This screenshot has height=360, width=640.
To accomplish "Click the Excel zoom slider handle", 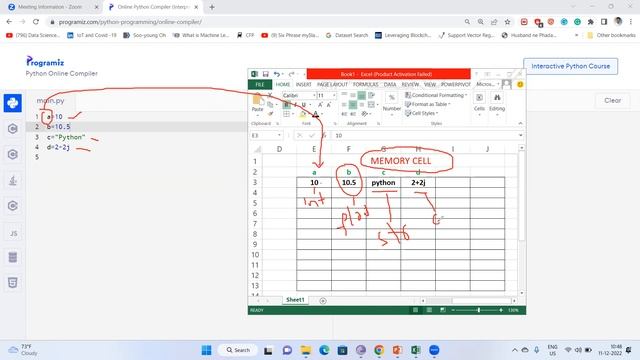I will click(x=479, y=310).
